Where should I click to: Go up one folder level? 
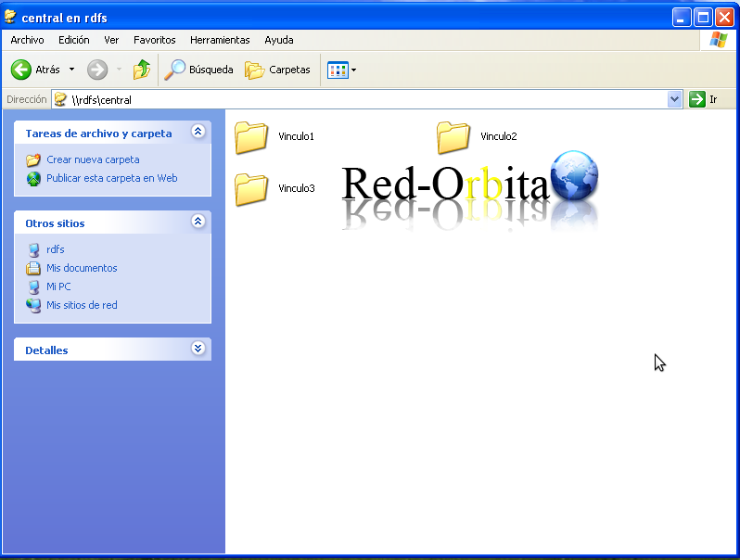142,70
